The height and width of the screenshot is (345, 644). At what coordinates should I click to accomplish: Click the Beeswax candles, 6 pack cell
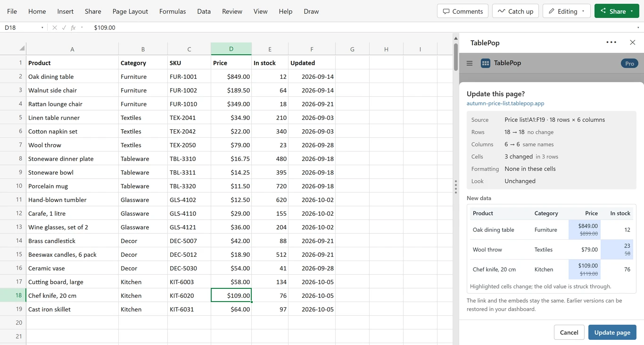pos(72,254)
